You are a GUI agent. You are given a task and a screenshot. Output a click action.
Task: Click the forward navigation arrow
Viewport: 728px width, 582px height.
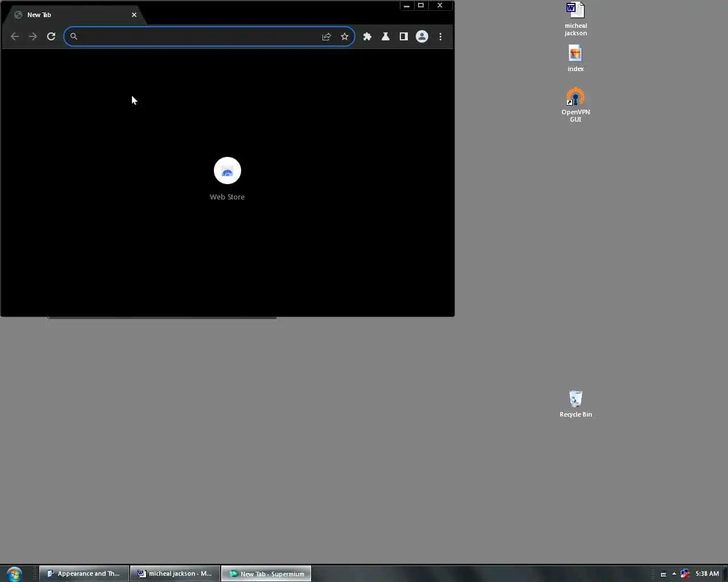33,36
